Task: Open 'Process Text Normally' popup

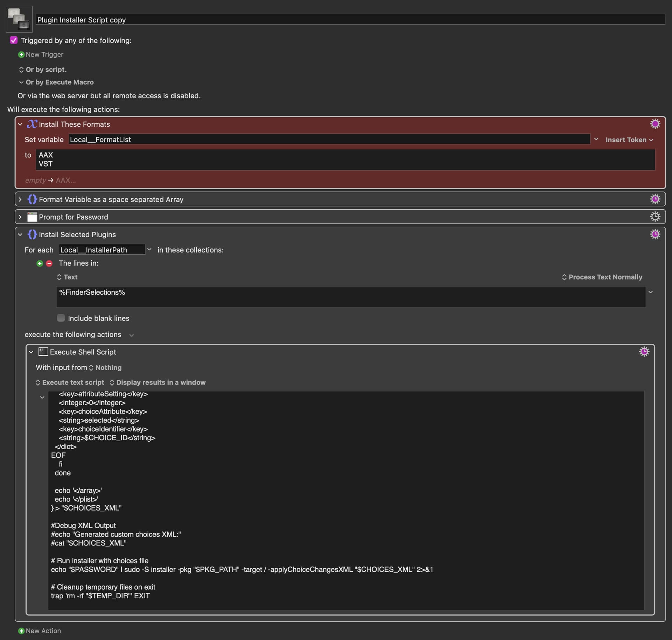Action: click(602, 277)
